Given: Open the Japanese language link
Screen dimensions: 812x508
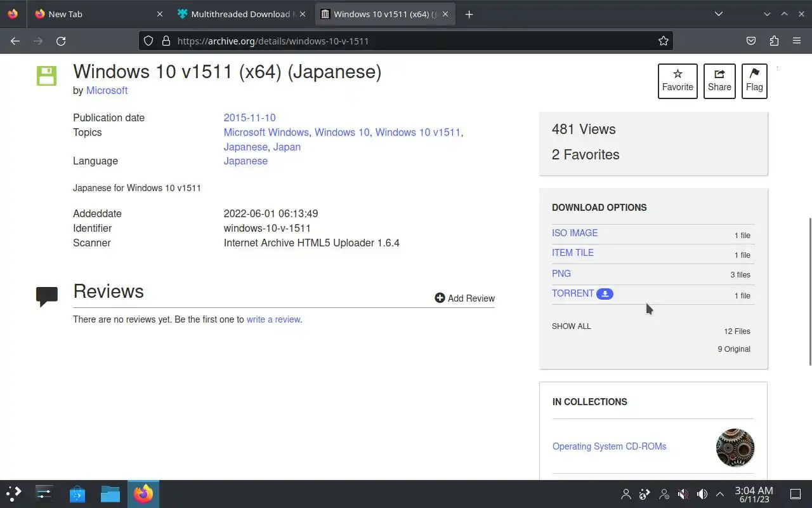Looking at the screenshot, I should (246, 161).
